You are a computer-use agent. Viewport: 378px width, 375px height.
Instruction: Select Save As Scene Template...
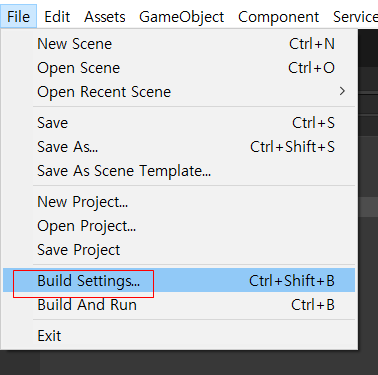(179, 171)
